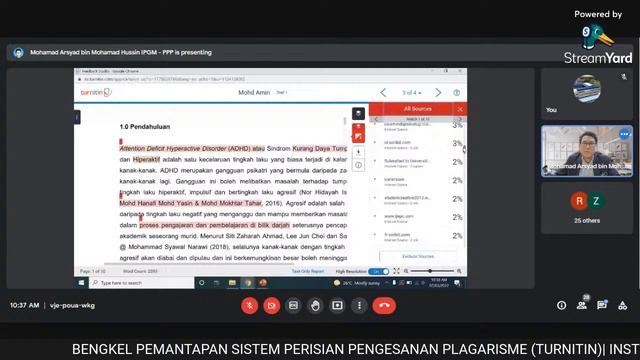
Task: Click the highlighted 'proses pengajaran dan pembelajaran' match
Action: pyautogui.click(x=214, y=225)
